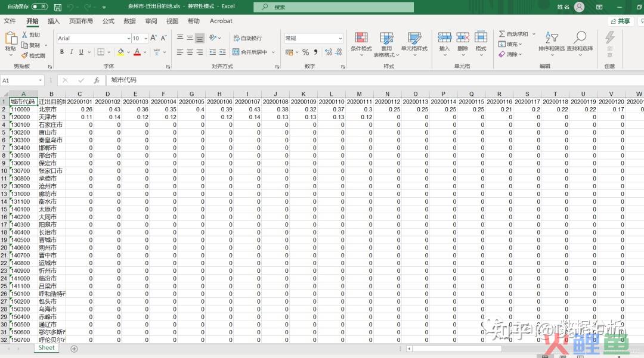Open the fill color dropdown arrow
The width and height of the screenshot is (644, 358).
click(128, 52)
